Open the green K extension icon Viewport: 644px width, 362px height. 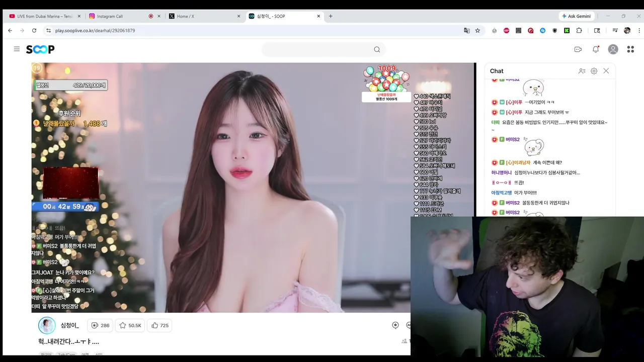[x=567, y=31]
